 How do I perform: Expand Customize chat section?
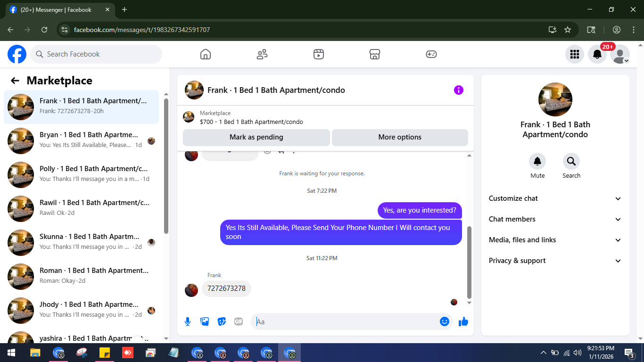pyautogui.click(x=555, y=198)
